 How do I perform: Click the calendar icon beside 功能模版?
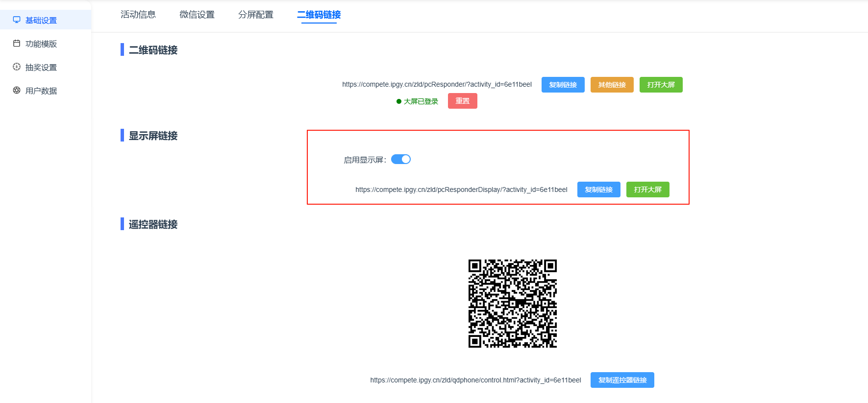pyautogui.click(x=17, y=44)
